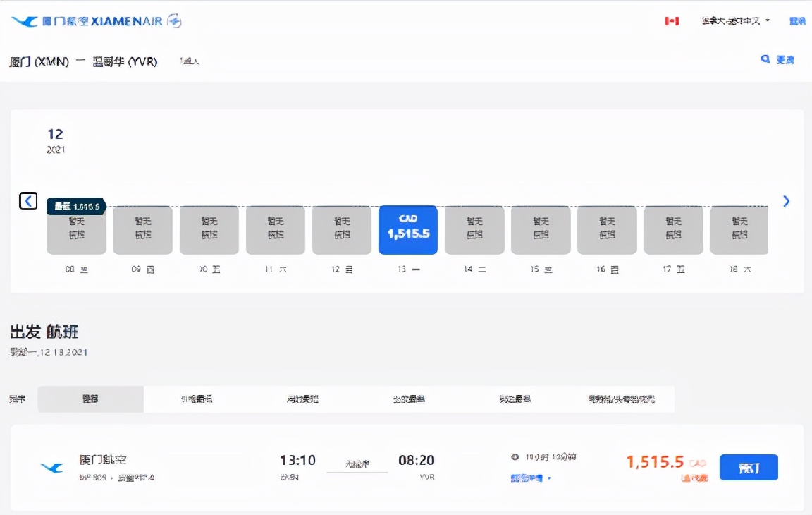Click the Canadian flag icon in the header

tap(672, 20)
